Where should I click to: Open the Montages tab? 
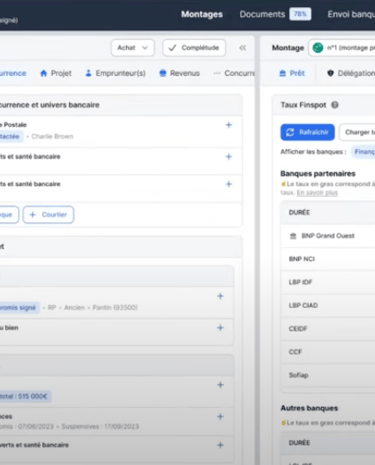[x=202, y=14]
